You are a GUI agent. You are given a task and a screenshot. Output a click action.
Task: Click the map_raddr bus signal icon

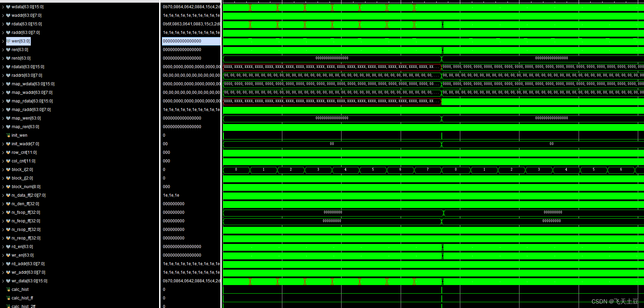point(8,110)
